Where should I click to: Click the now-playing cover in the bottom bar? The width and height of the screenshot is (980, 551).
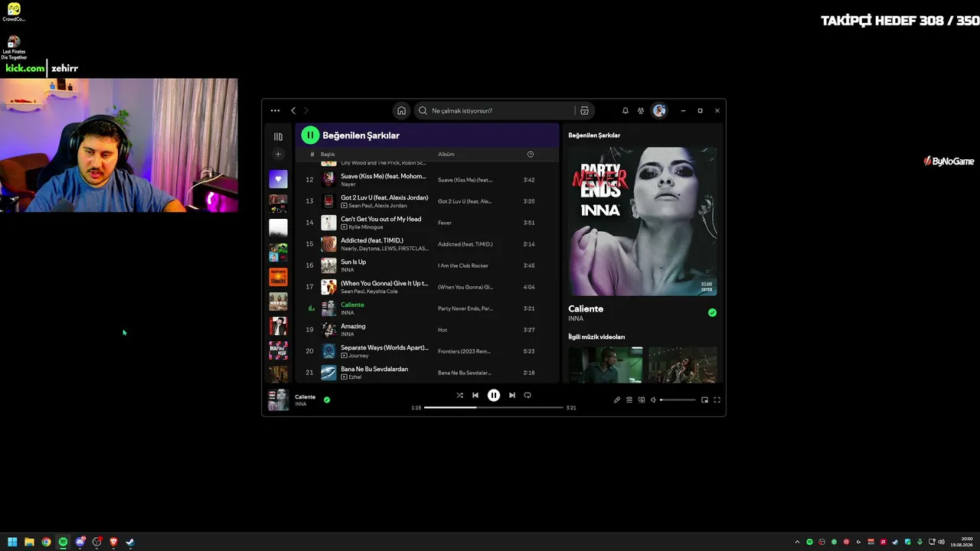pyautogui.click(x=278, y=399)
